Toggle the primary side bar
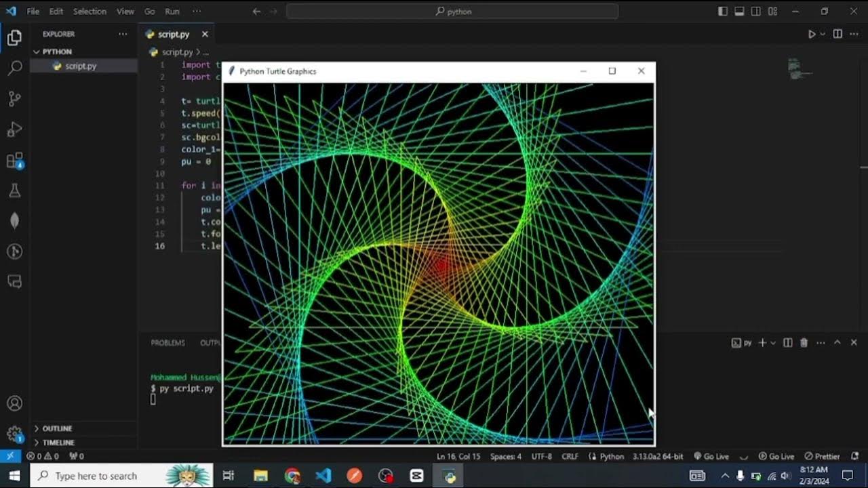868x488 pixels. click(723, 12)
